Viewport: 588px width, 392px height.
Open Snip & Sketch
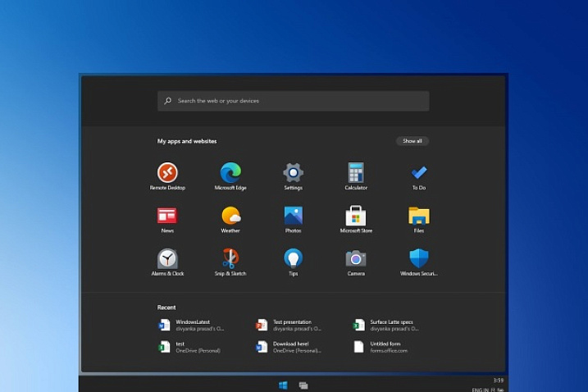coord(230,262)
